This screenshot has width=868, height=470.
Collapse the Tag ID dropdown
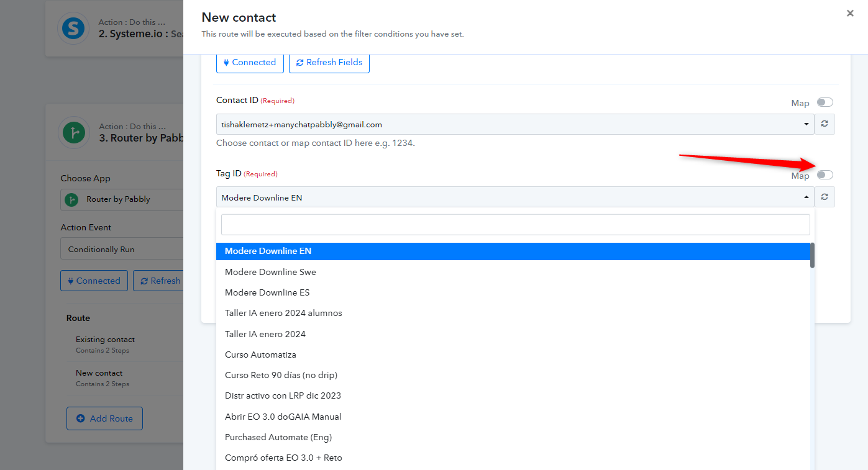pos(515,197)
